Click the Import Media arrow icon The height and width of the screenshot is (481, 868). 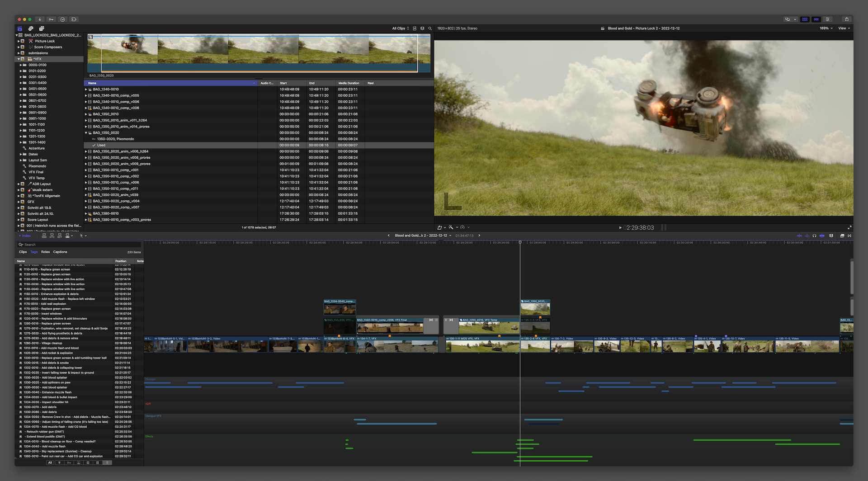(x=40, y=19)
